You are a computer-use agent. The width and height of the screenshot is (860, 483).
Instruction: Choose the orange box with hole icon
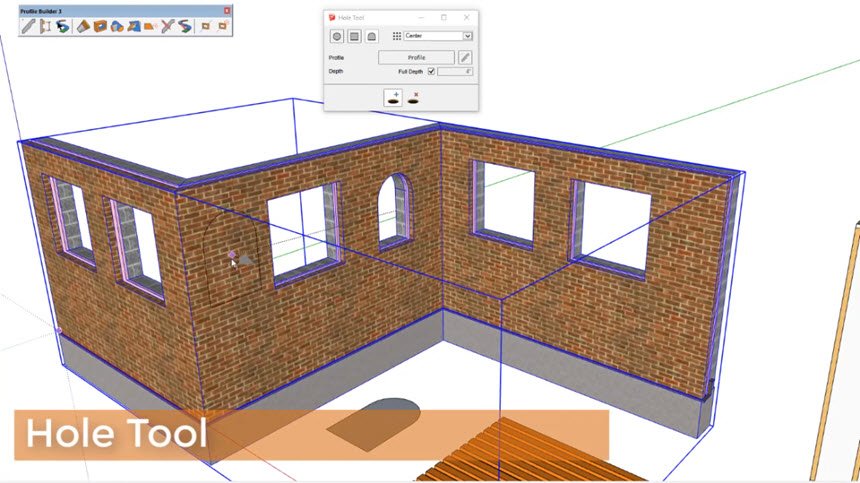(x=100, y=26)
